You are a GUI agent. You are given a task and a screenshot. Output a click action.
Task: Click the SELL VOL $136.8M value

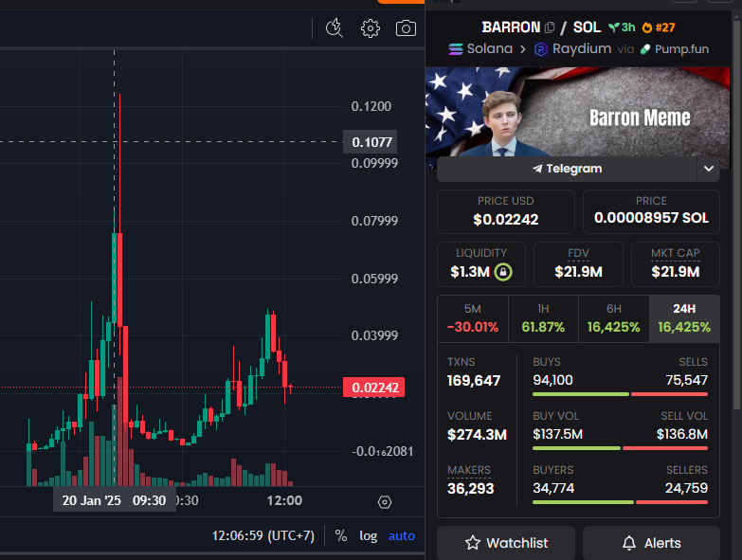click(682, 434)
